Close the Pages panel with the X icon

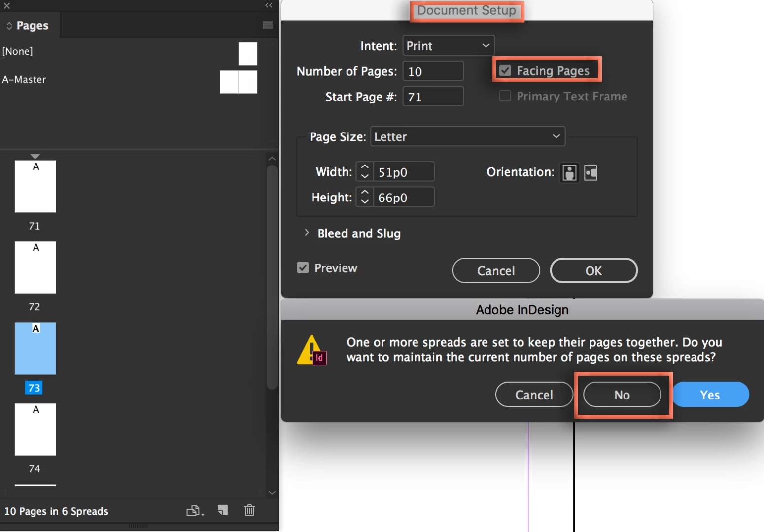click(7, 6)
